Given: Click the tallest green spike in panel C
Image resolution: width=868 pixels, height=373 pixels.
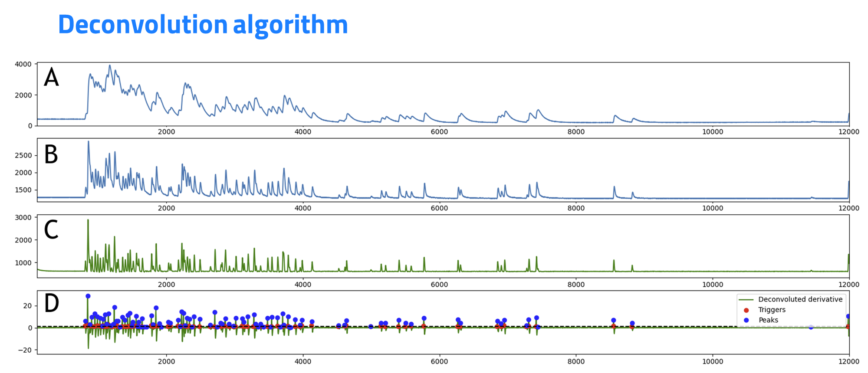Looking at the screenshot, I should [x=88, y=220].
